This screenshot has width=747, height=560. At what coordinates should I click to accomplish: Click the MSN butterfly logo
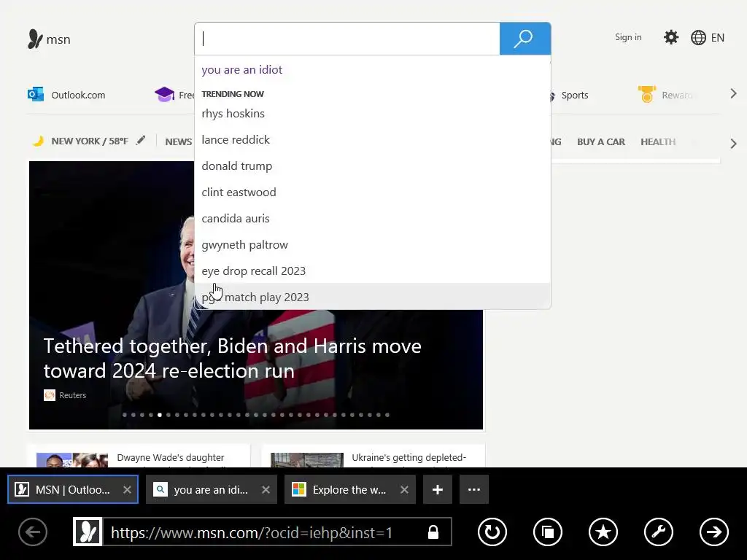35,39
